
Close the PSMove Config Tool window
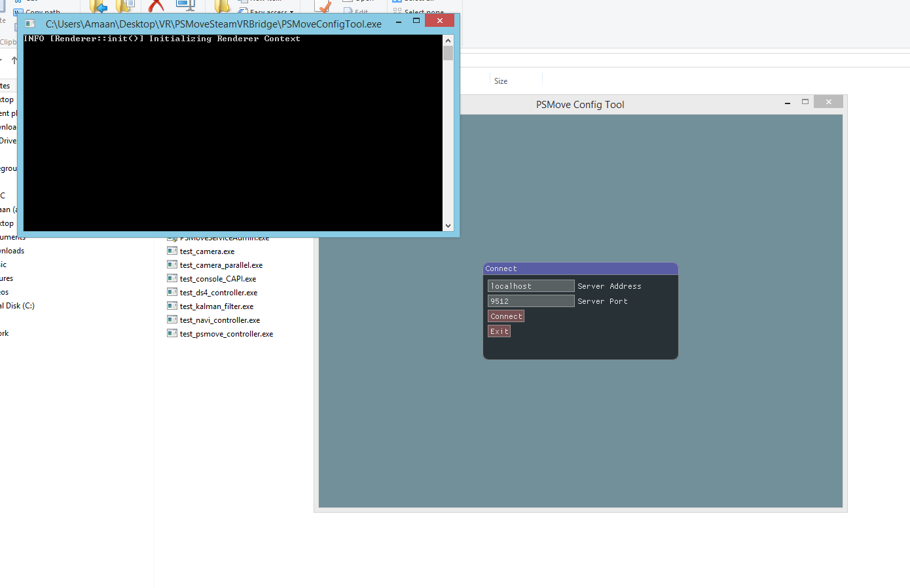[829, 102]
